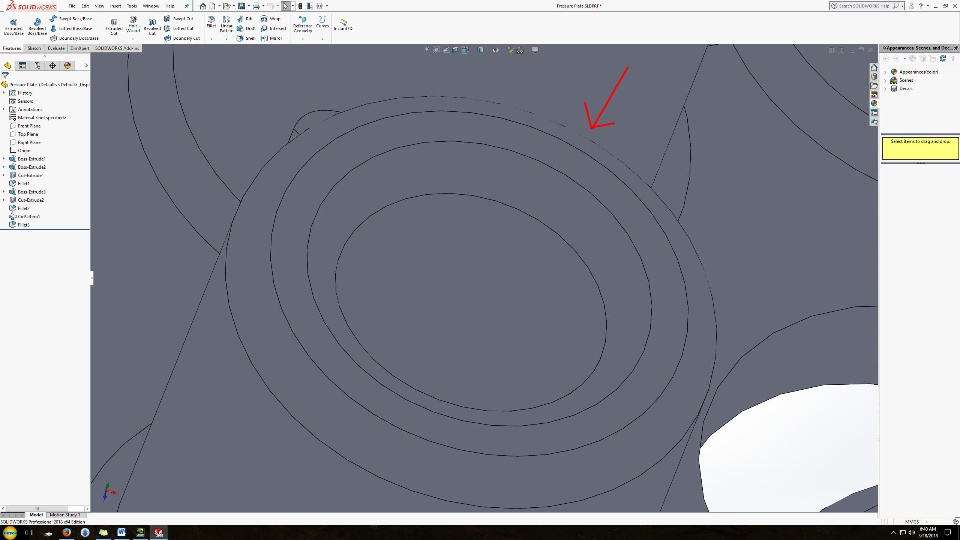Click the Select cursor tool
The image size is (960, 540).
tap(285, 6)
